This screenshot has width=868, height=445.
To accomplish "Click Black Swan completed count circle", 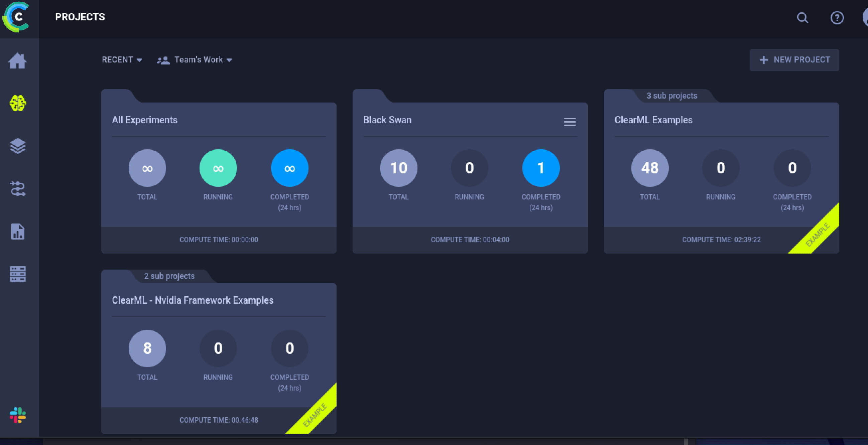I will click(x=540, y=168).
